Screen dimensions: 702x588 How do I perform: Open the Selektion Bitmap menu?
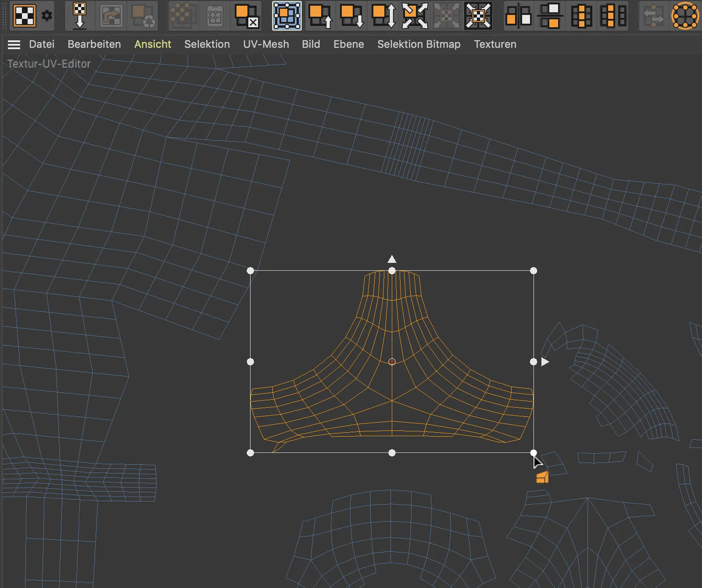pos(419,44)
